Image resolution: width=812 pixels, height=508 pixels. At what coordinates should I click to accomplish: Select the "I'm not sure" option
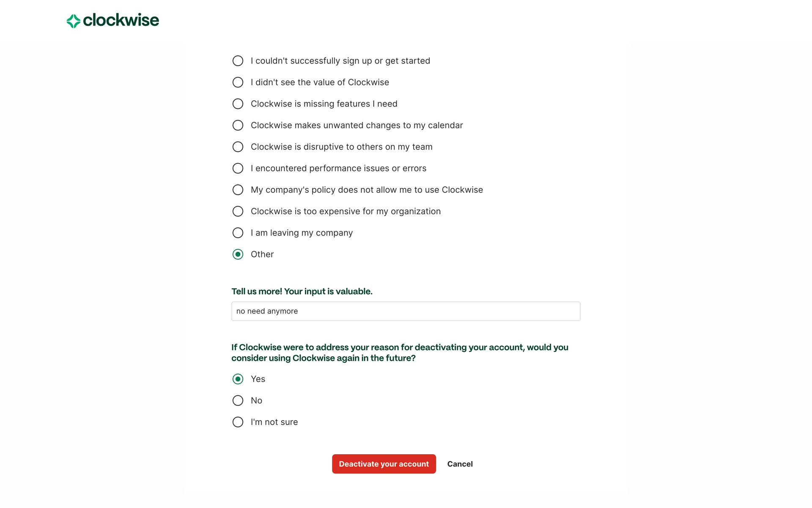[238, 422]
